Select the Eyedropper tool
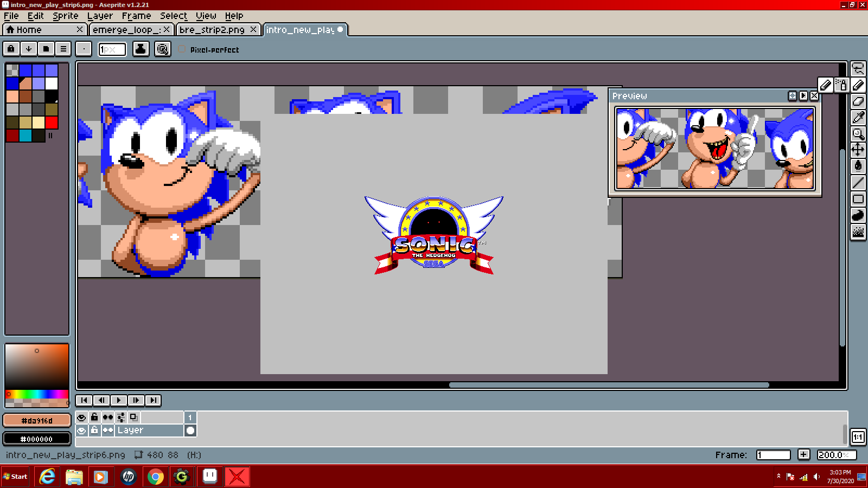 point(858,118)
